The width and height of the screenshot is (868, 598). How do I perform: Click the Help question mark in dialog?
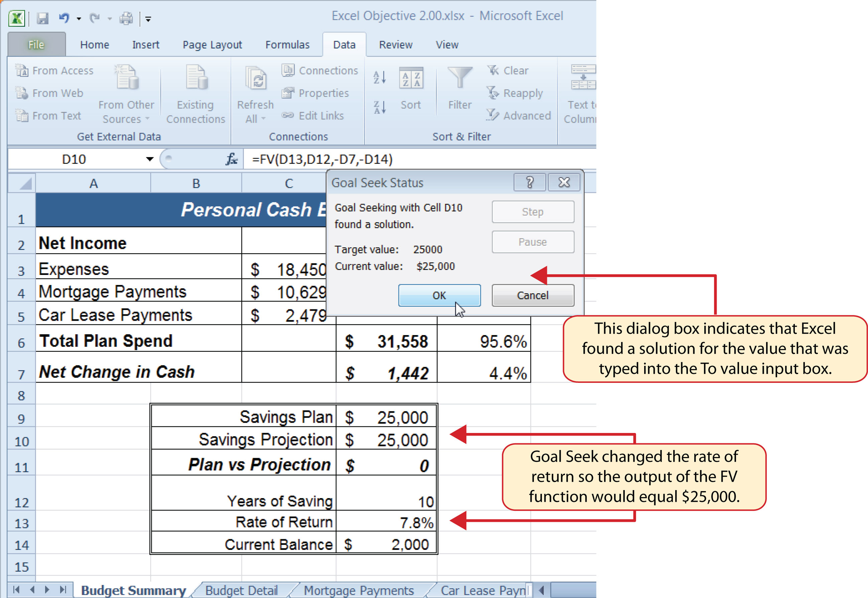click(x=530, y=182)
